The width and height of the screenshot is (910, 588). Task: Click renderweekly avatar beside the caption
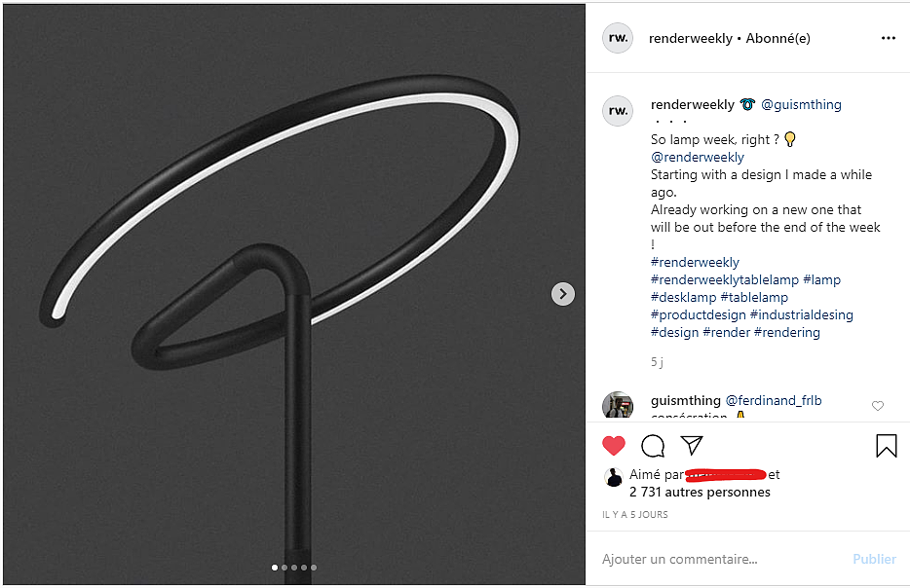[x=618, y=110]
